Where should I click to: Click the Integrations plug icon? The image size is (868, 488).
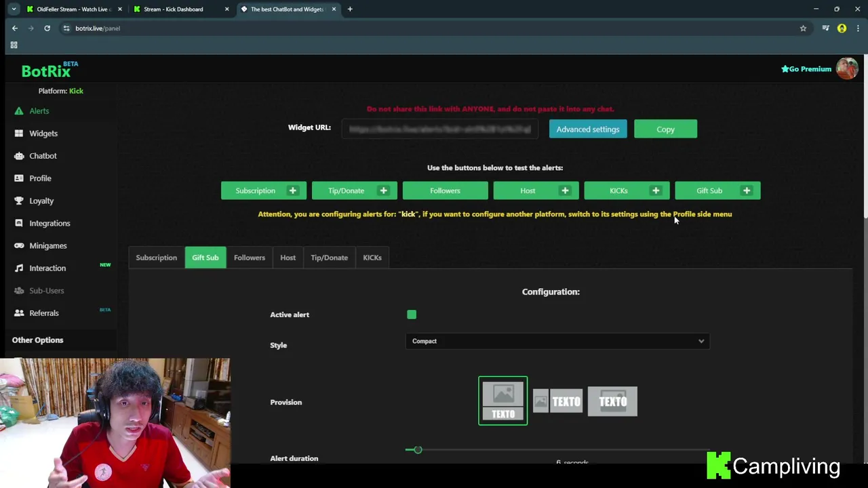[x=18, y=223]
